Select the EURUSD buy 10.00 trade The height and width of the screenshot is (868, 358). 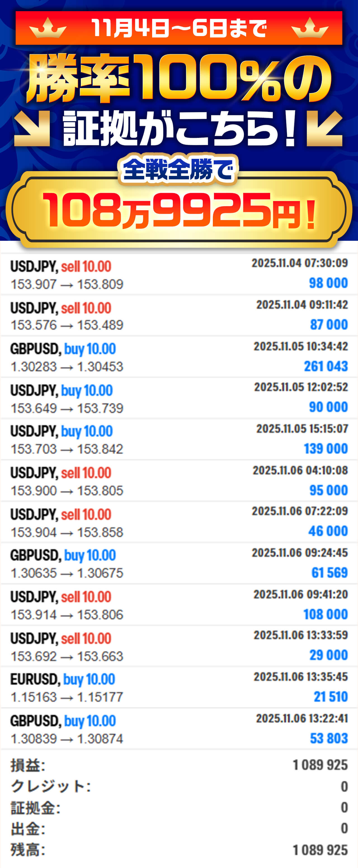point(179,687)
